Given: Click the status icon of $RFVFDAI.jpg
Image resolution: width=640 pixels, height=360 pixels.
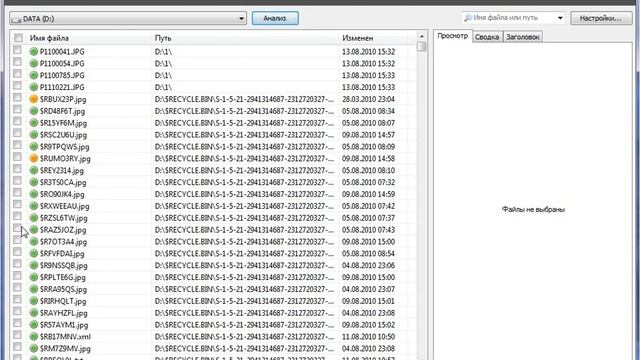Looking at the screenshot, I should click(34, 253).
